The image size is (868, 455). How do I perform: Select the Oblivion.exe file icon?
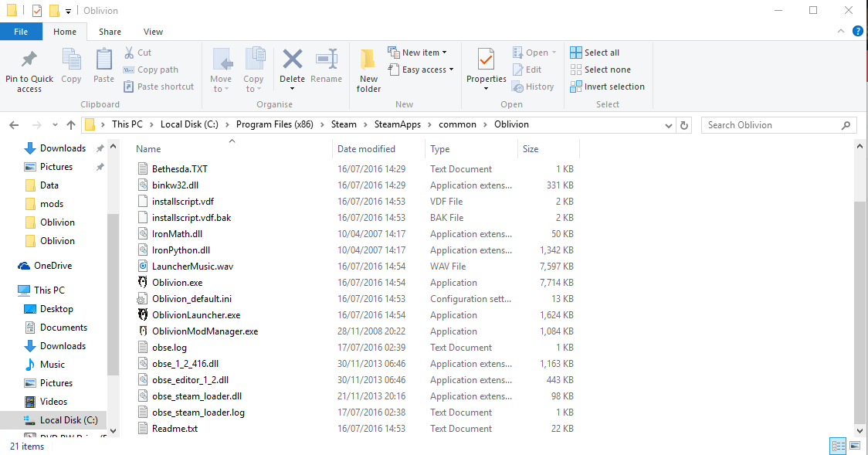143,282
